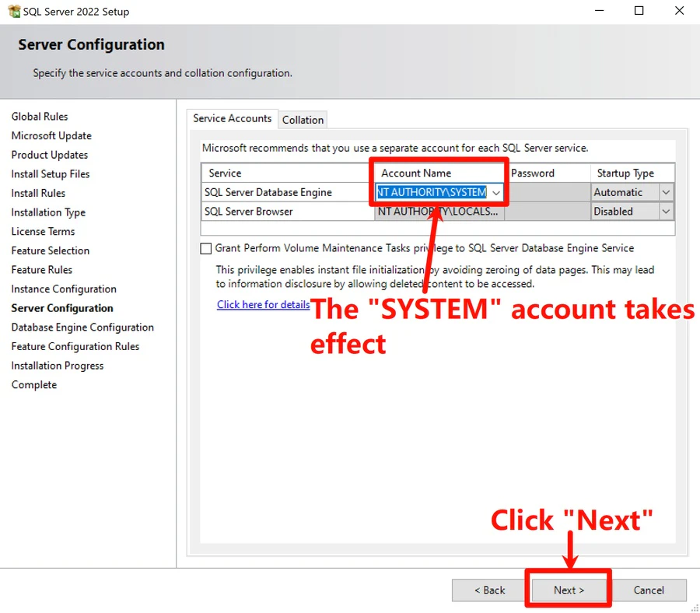This screenshot has width=700, height=613.
Task: Minimize the SQL Server 2022 Setup window
Action: (x=599, y=11)
